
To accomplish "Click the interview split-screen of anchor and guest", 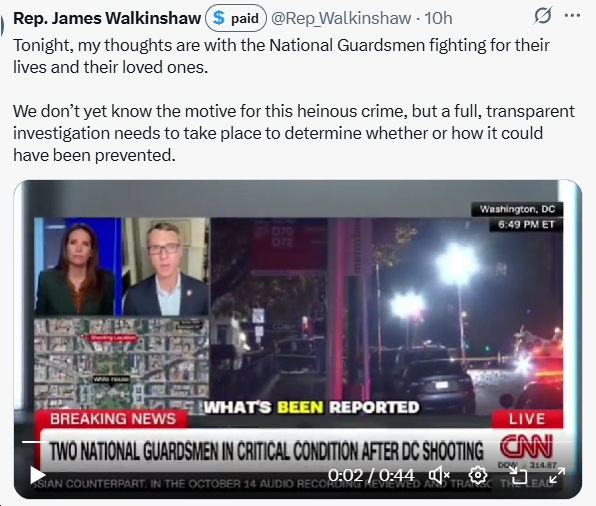I will pyautogui.click(x=122, y=266).
